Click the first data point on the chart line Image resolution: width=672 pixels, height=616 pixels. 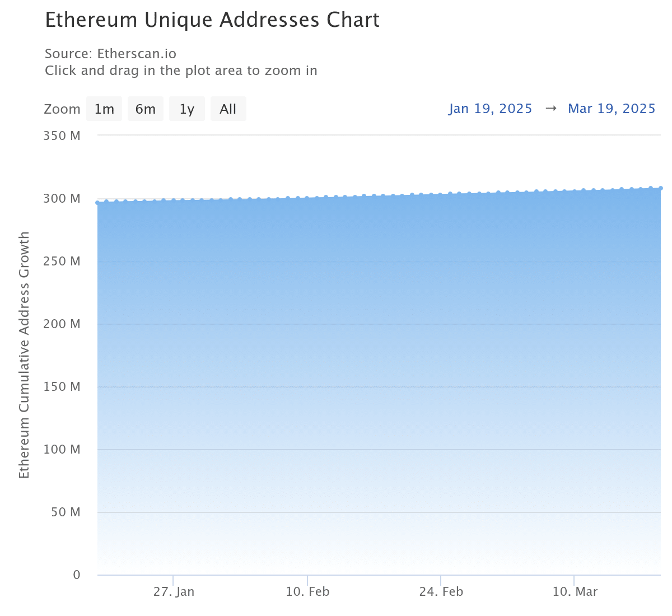[98, 203]
